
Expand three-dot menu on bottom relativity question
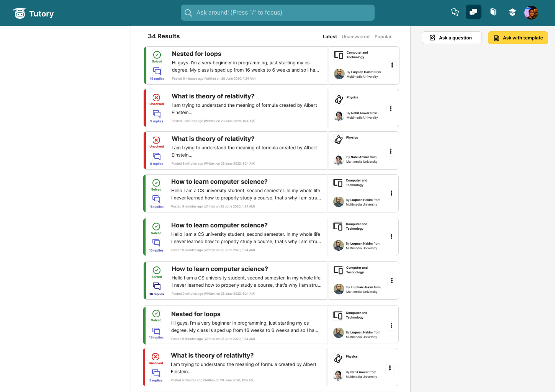coord(390,368)
